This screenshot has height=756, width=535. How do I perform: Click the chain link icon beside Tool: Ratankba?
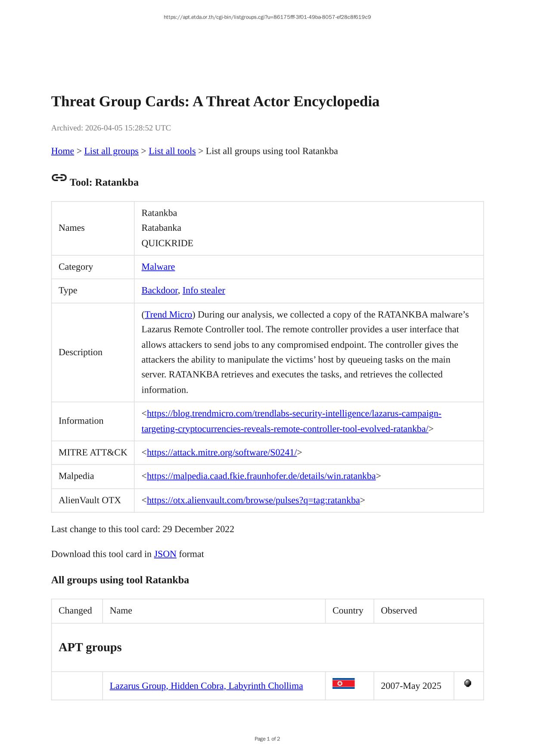(x=59, y=178)
